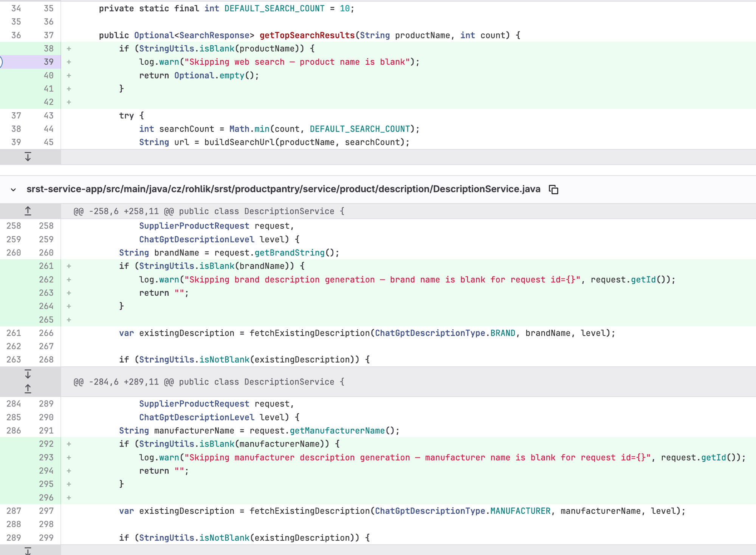
Task: Click new line number 299 in the gutter
Action: pyautogui.click(x=46, y=538)
